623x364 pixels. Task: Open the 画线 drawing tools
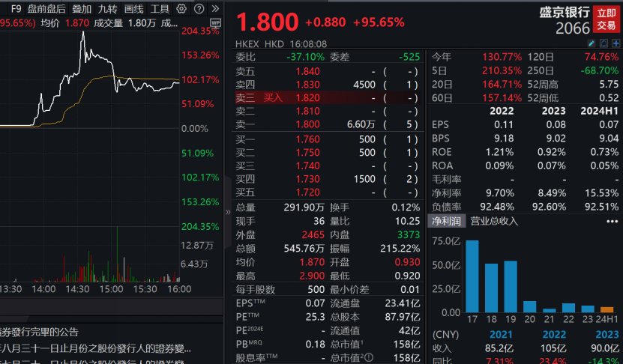point(133,9)
